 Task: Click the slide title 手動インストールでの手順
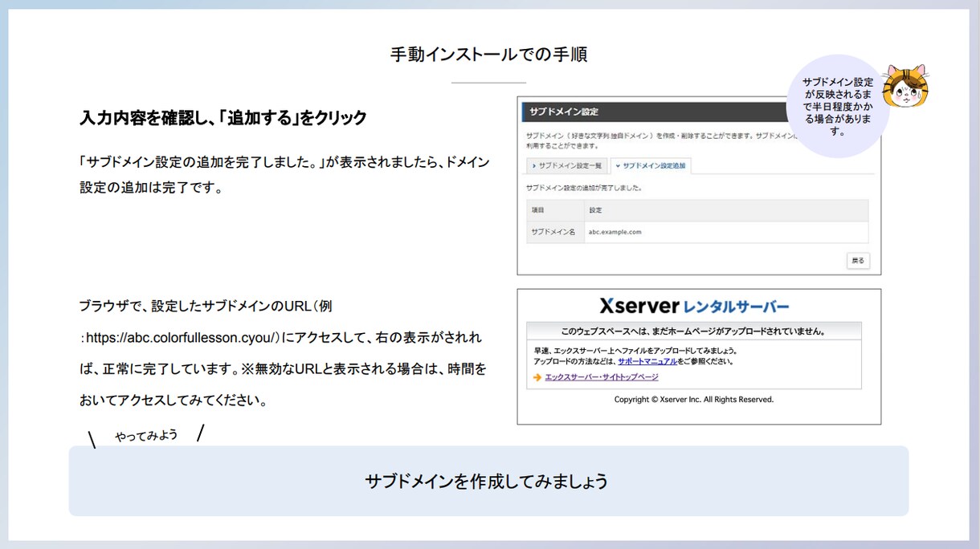point(488,55)
